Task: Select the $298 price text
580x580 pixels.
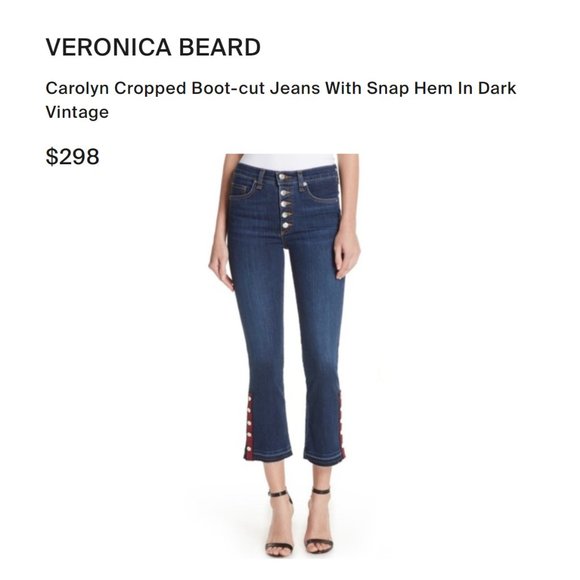Action: (x=72, y=156)
